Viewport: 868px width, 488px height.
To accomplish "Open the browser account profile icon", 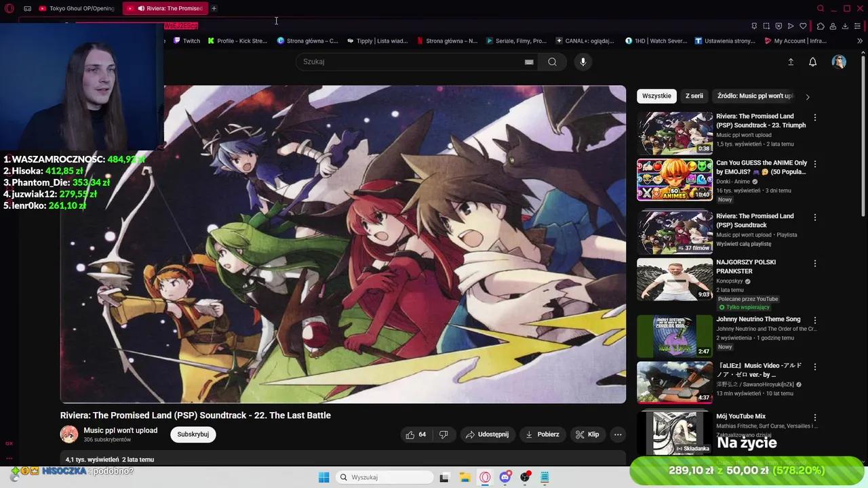I will (833, 26).
